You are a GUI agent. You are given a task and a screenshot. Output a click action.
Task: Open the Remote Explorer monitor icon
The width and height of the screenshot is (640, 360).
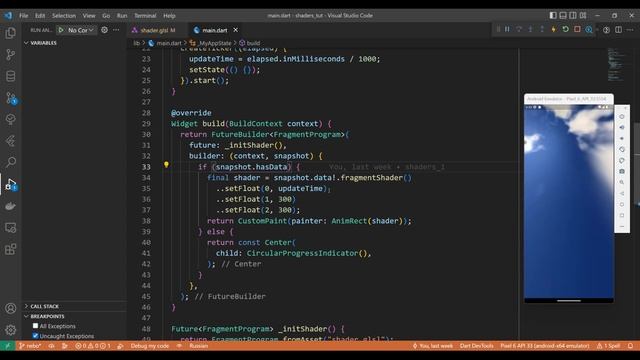[11, 227]
